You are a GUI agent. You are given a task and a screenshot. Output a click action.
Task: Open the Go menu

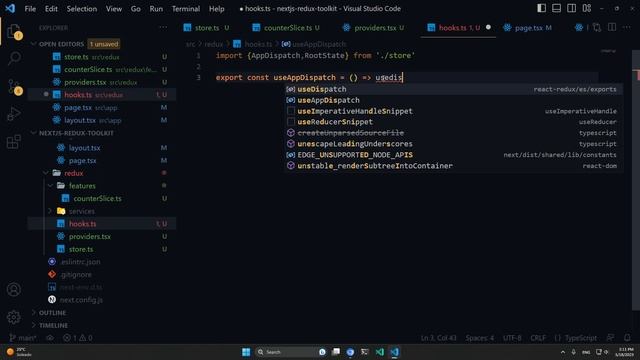136,9
